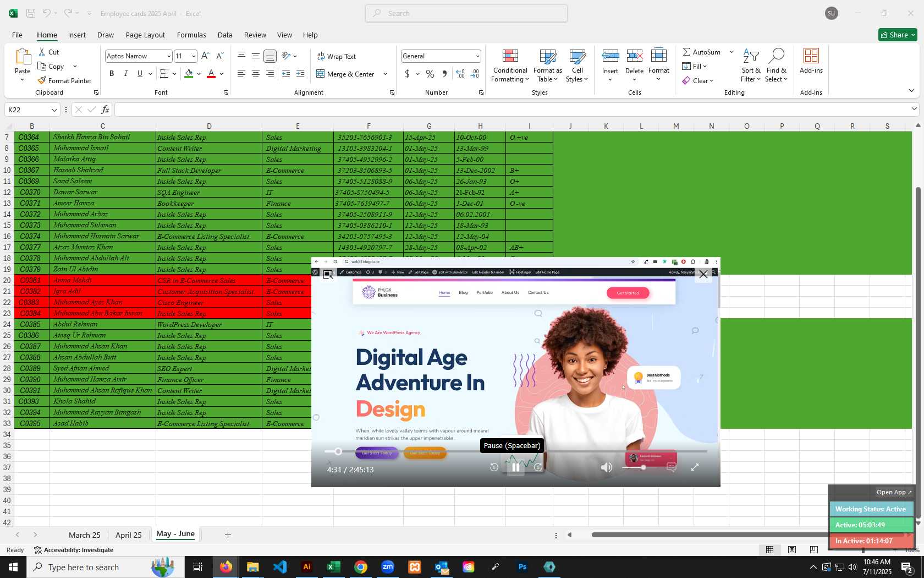Expand the General number format dropdown
The image size is (924, 578).
click(477, 56)
